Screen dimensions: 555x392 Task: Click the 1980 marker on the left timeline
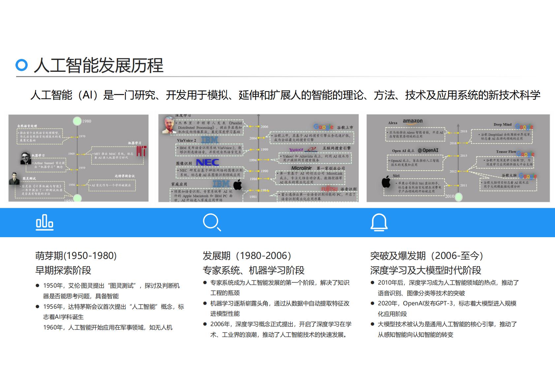click(77, 121)
